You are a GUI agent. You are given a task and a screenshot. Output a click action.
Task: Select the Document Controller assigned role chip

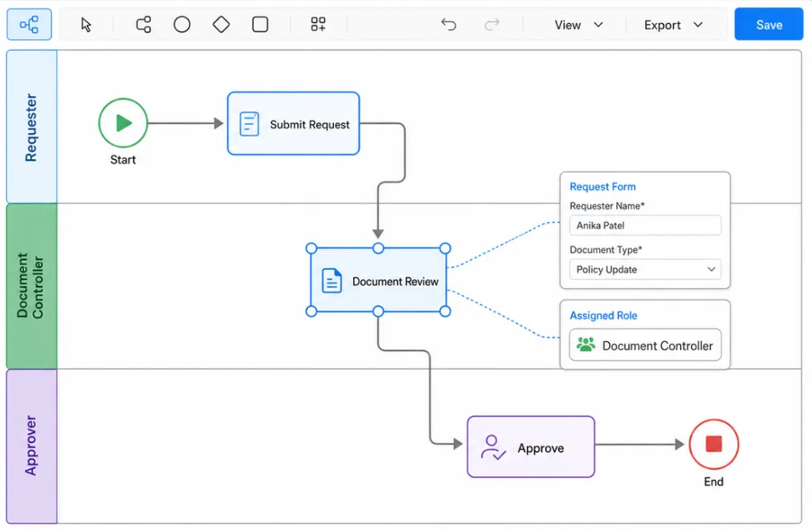pos(645,345)
